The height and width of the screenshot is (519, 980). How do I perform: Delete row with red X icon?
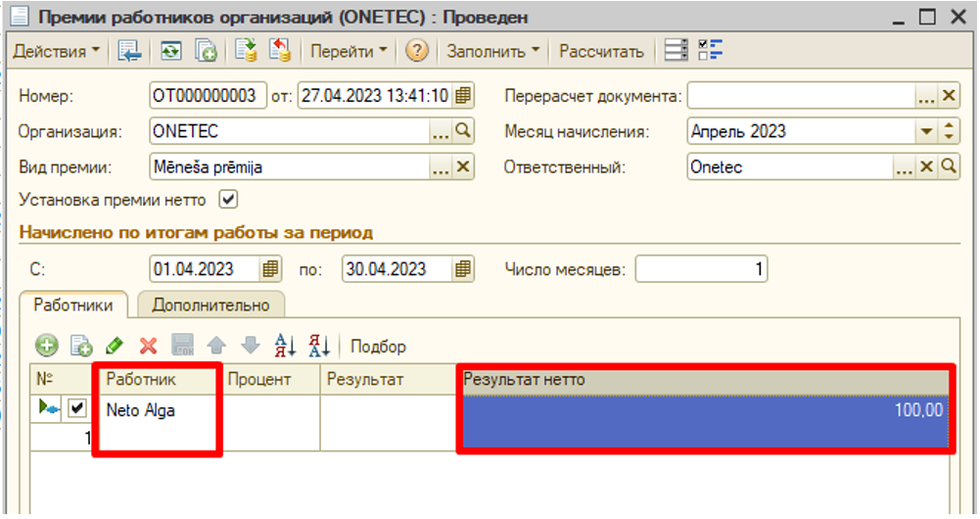(x=148, y=346)
